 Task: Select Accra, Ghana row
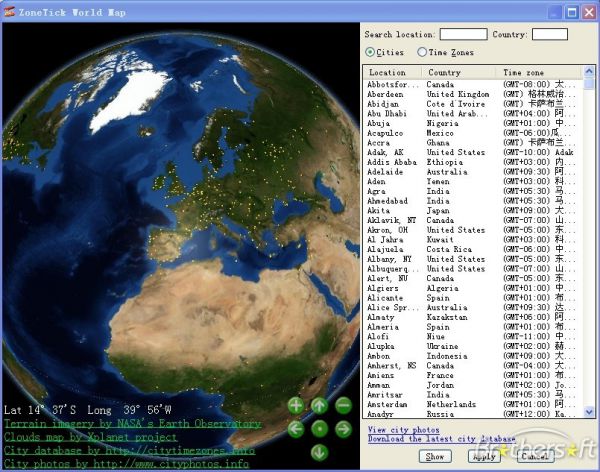tap(473, 142)
